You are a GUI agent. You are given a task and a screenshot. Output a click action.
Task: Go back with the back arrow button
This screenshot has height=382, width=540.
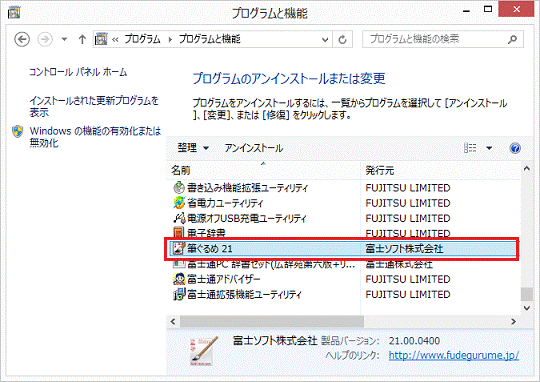[22, 39]
